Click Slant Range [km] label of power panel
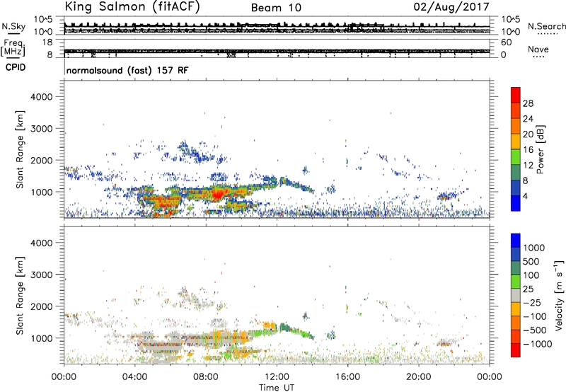The height and width of the screenshot is (392, 566). [20, 149]
